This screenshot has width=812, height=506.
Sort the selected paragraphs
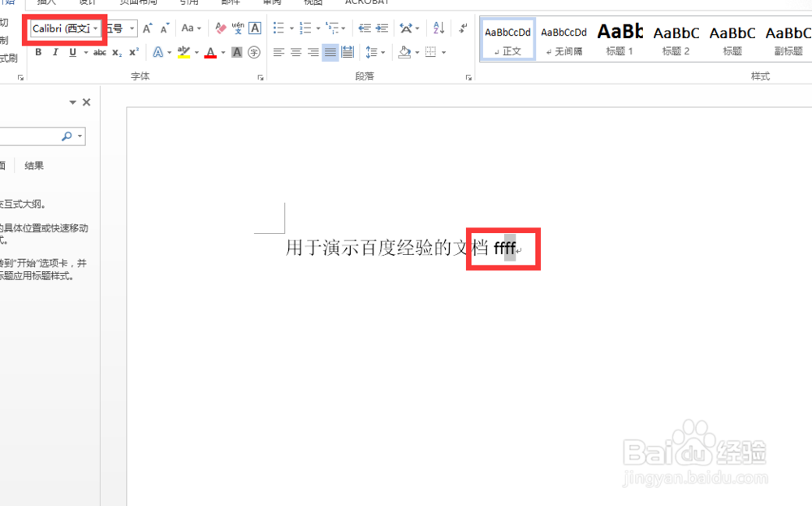coord(438,28)
